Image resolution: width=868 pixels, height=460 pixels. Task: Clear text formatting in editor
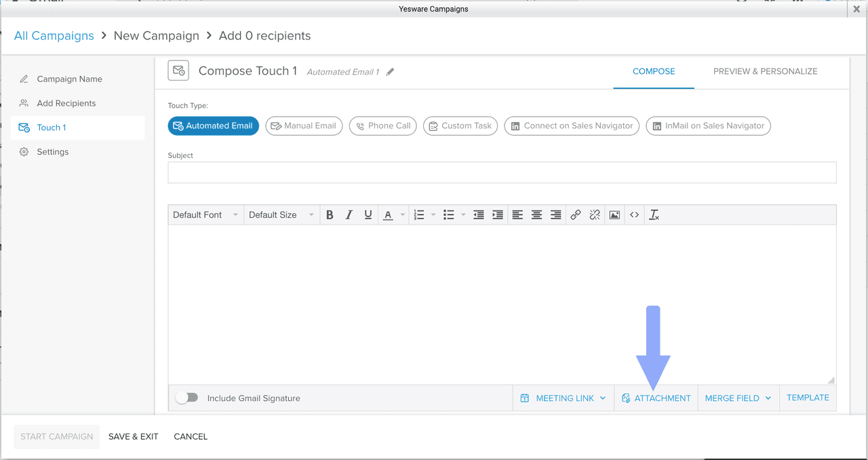pyautogui.click(x=654, y=215)
